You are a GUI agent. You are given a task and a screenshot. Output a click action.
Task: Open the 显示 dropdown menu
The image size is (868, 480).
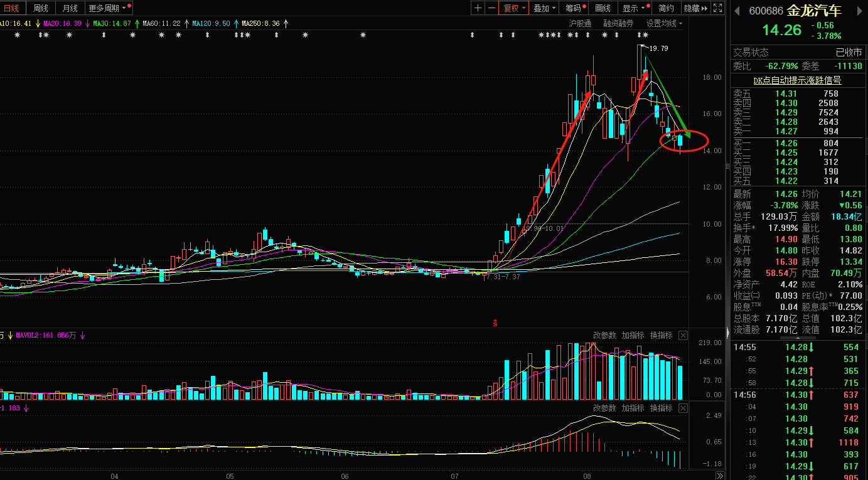point(634,8)
